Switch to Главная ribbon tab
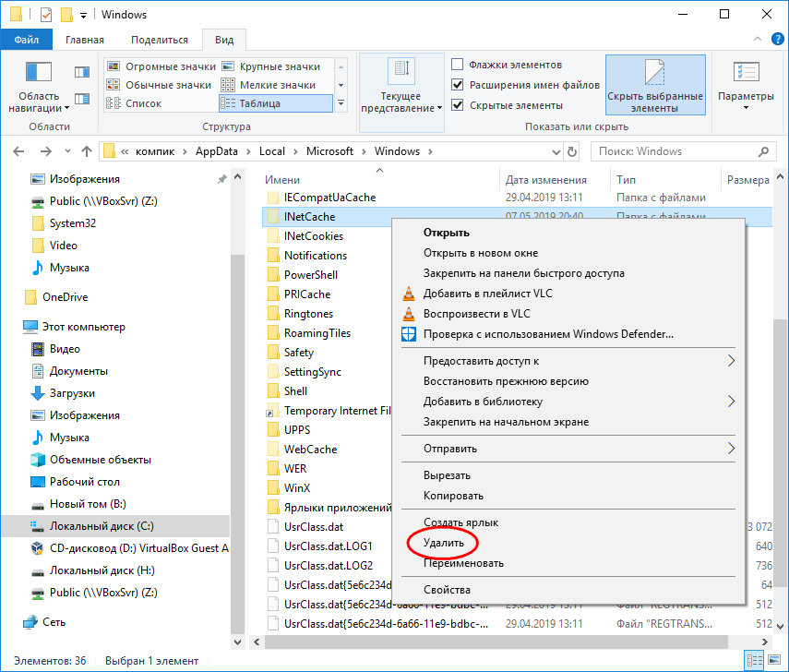Screen dimensions: 789x672 pyautogui.click(x=85, y=40)
